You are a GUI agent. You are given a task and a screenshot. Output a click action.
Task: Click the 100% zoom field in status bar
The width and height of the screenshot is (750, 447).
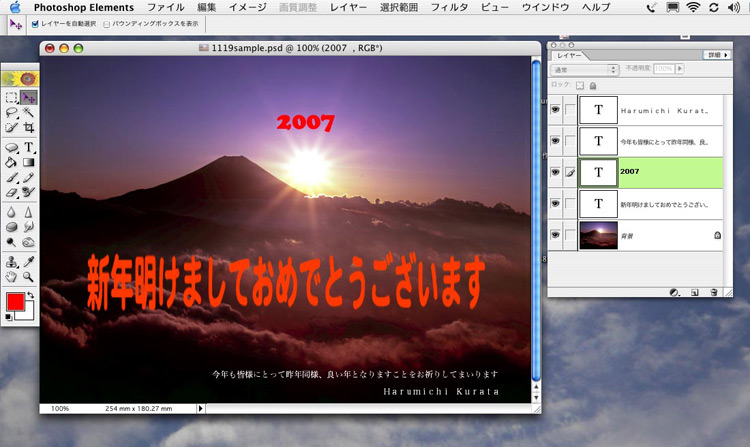pos(60,408)
